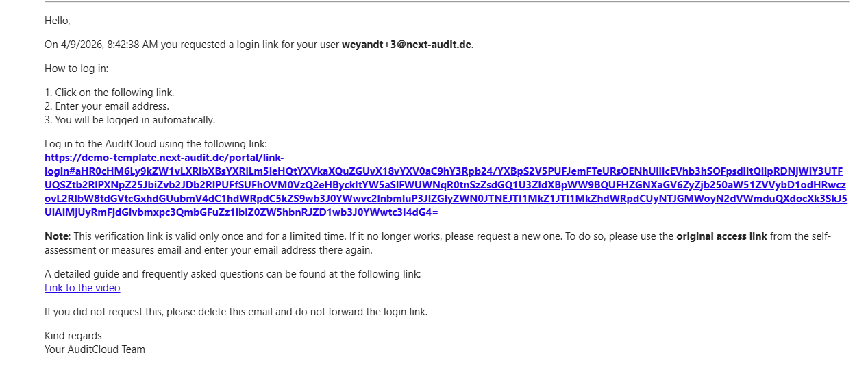
Task: Click the URL line ending with 'I4dG4='
Action: pyautogui.click(x=242, y=212)
